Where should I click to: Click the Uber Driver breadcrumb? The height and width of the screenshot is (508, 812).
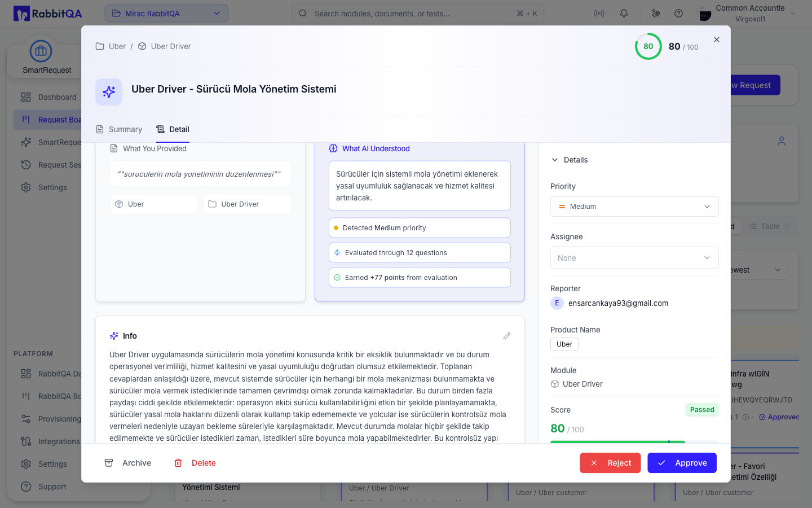[x=165, y=46]
